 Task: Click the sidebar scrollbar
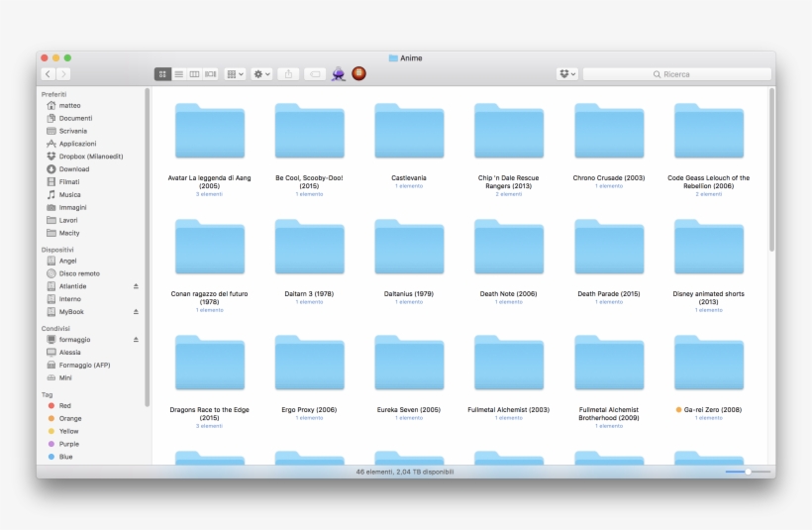pyautogui.click(x=148, y=247)
